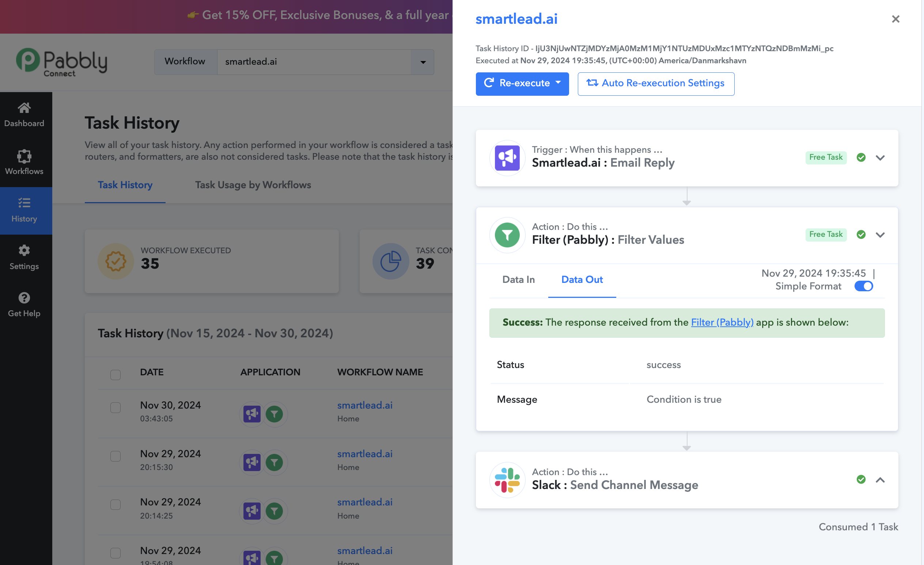The width and height of the screenshot is (924, 565).
Task: Click the 'Condition is true' message value
Action: coord(683,400)
